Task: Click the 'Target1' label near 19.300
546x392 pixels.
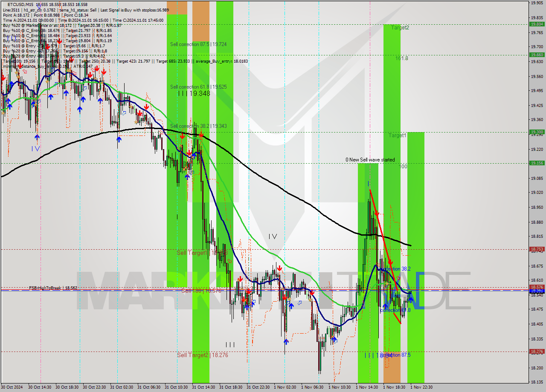Action: pyautogui.click(x=397, y=135)
